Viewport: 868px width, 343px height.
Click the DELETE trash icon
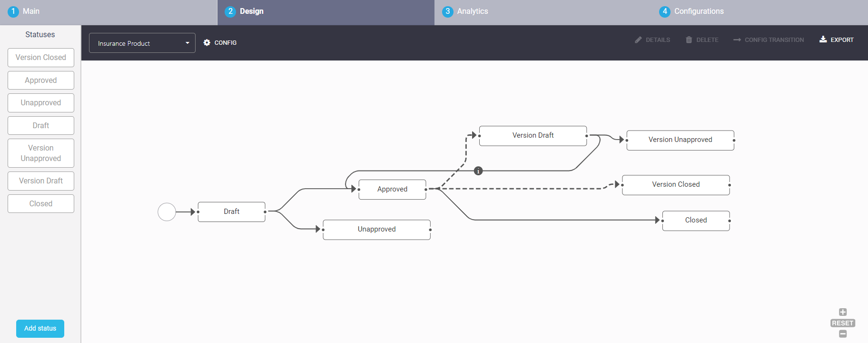(689, 40)
